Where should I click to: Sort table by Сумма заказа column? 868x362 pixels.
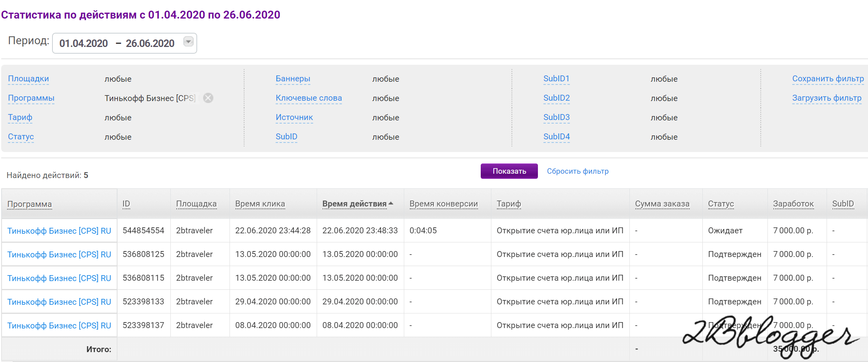662,204
